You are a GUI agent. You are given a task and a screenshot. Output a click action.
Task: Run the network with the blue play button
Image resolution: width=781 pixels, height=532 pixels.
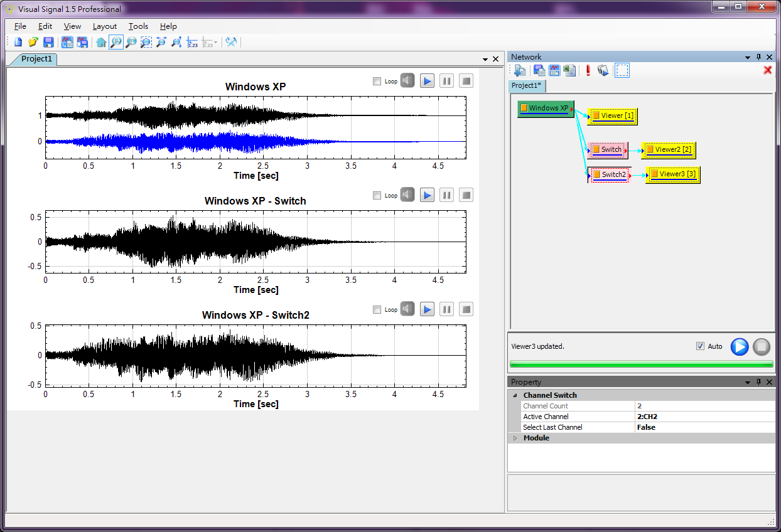(740, 346)
